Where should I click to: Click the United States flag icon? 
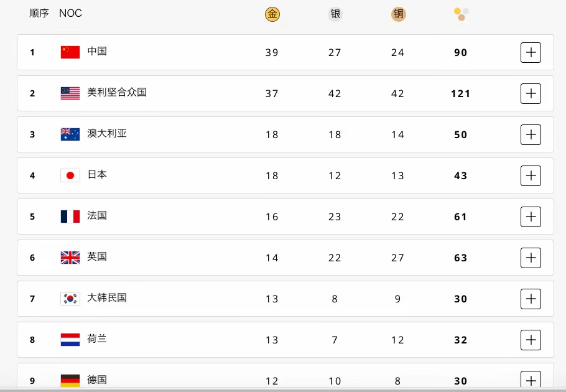click(70, 93)
